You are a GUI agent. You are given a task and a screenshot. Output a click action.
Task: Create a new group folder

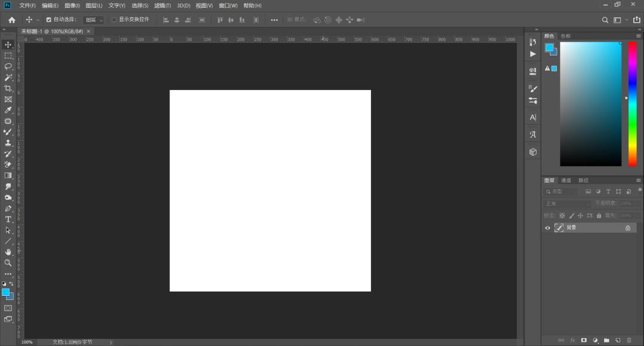pyautogui.click(x=606, y=340)
